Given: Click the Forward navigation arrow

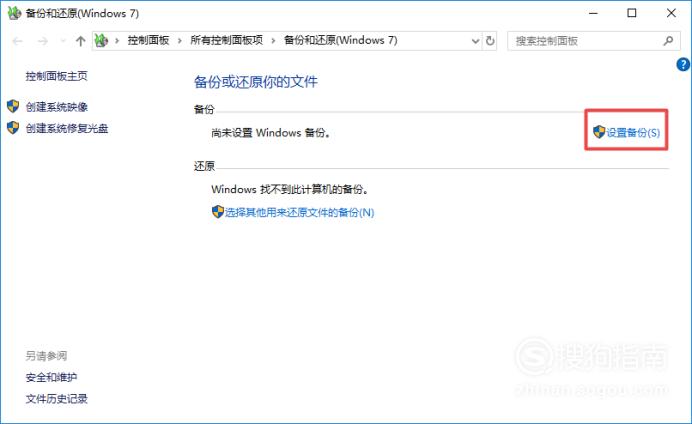Looking at the screenshot, I should 43,41.
